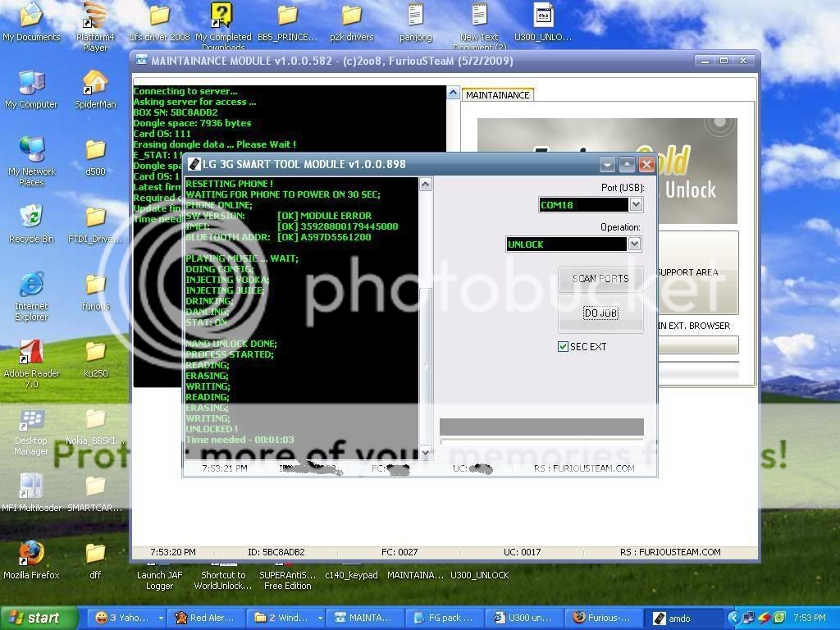840x630 pixels.
Task: Open BB5_PRINCE folder icon
Action: [287, 22]
